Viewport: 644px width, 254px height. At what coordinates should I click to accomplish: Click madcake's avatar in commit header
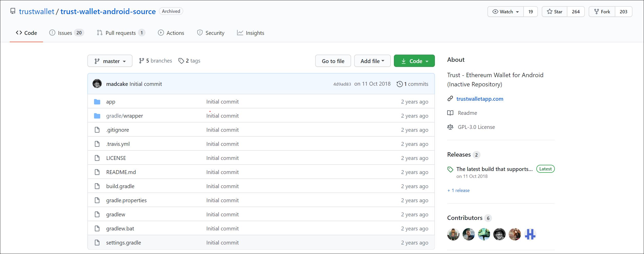[x=97, y=84]
